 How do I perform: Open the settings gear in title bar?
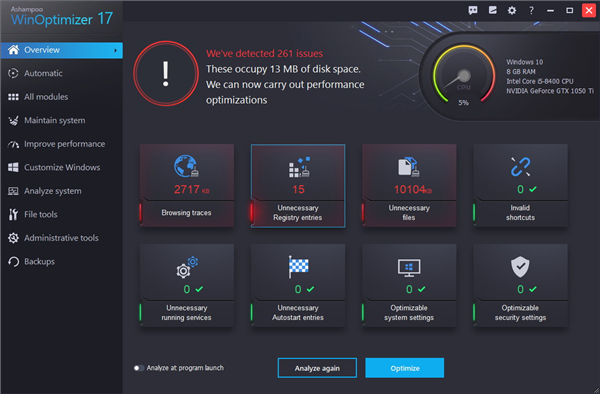coord(512,10)
